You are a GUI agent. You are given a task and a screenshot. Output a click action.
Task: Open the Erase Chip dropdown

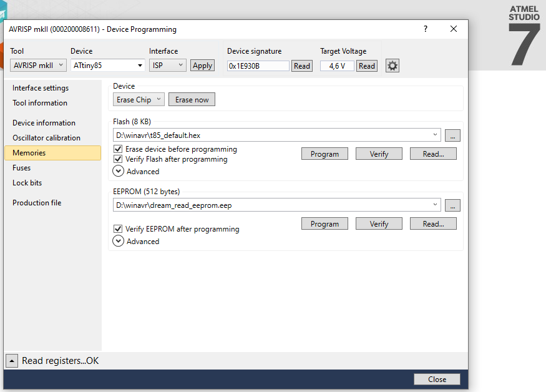[x=139, y=100]
